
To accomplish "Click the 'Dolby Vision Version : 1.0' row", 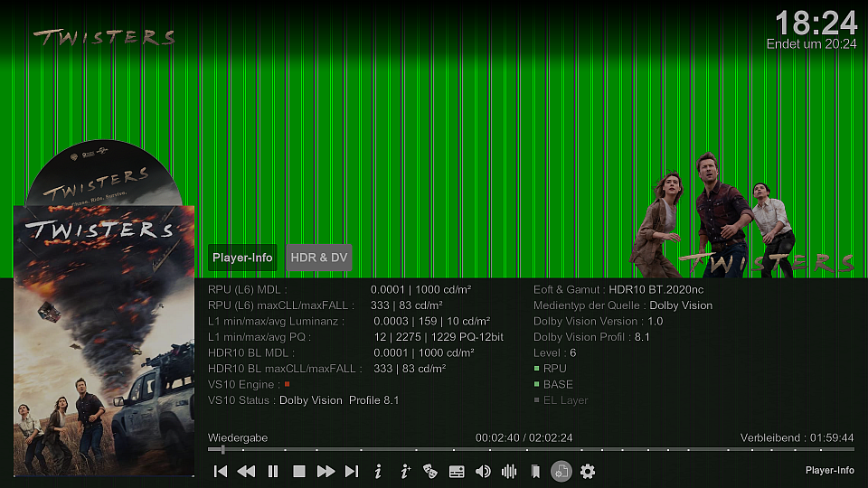I will [598, 321].
